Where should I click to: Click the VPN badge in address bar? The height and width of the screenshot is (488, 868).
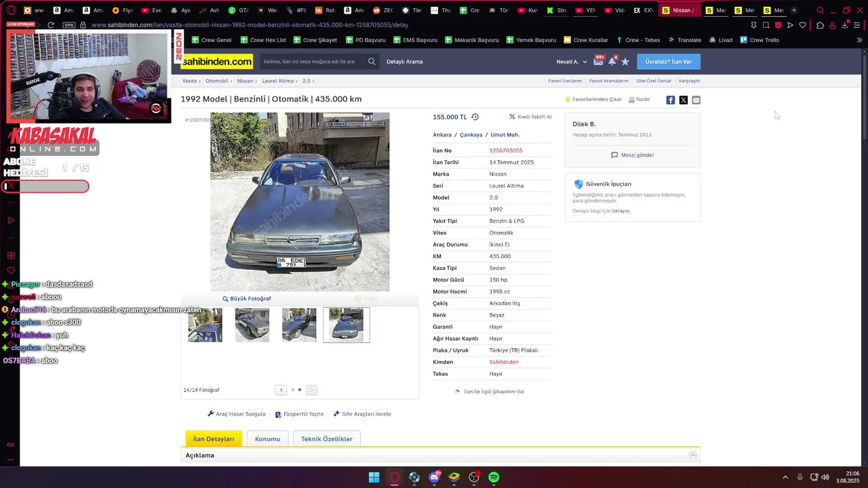click(68, 25)
